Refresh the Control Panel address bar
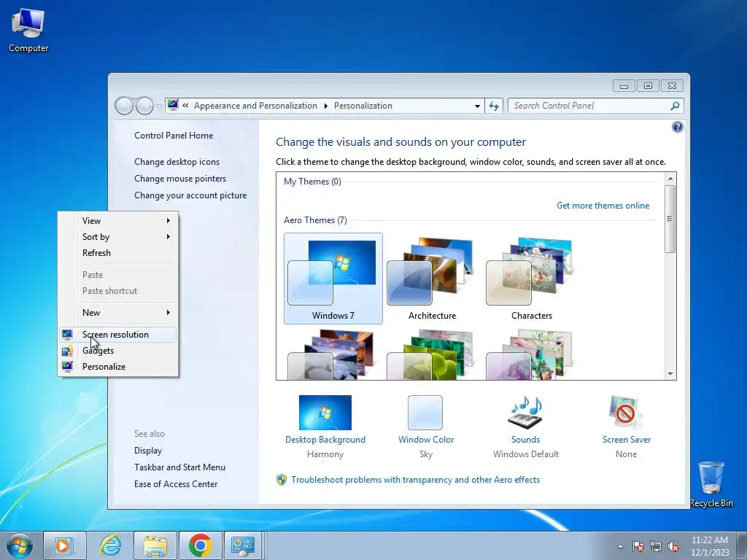This screenshot has width=747, height=560. pos(494,106)
